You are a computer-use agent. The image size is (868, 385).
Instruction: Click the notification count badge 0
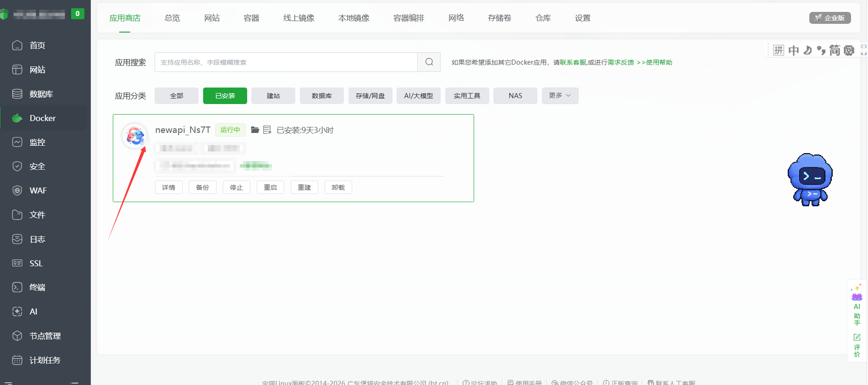click(77, 14)
